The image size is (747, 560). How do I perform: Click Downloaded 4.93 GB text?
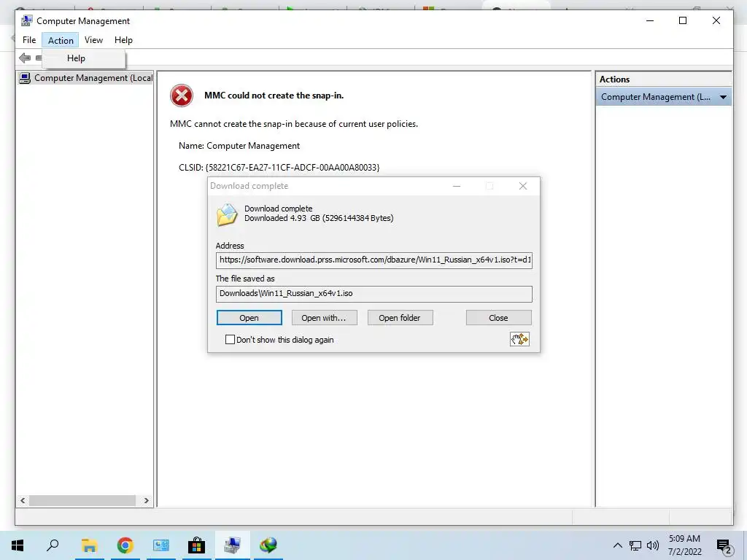coord(319,218)
